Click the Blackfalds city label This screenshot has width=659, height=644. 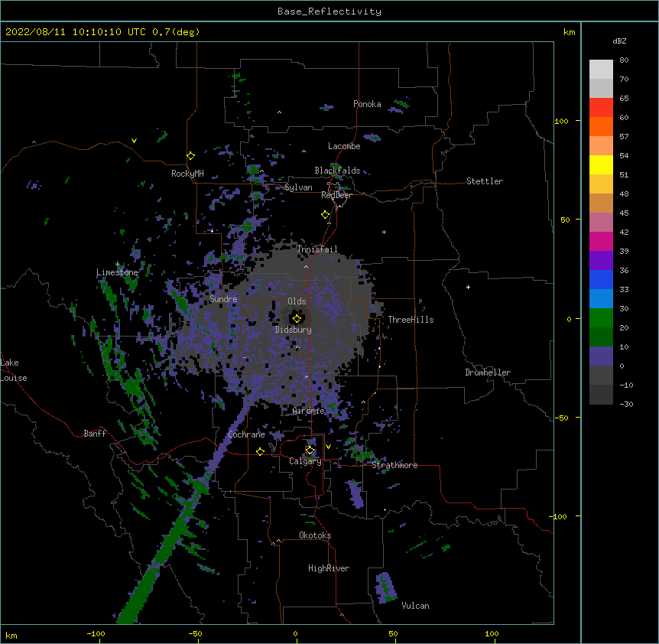(337, 171)
